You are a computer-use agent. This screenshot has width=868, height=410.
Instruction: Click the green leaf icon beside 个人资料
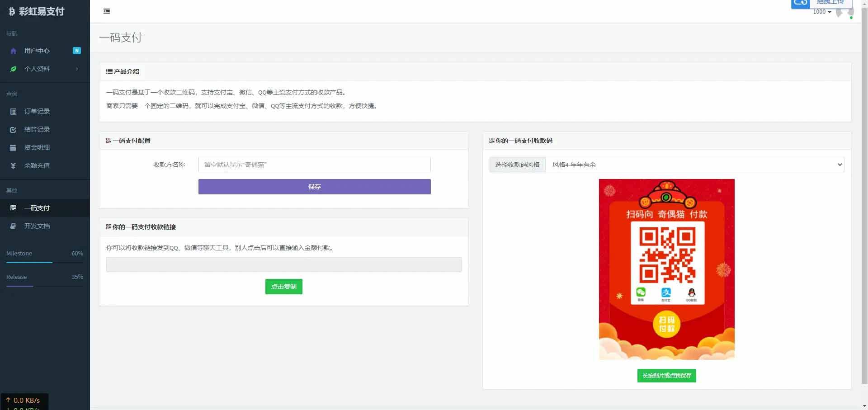(13, 69)
